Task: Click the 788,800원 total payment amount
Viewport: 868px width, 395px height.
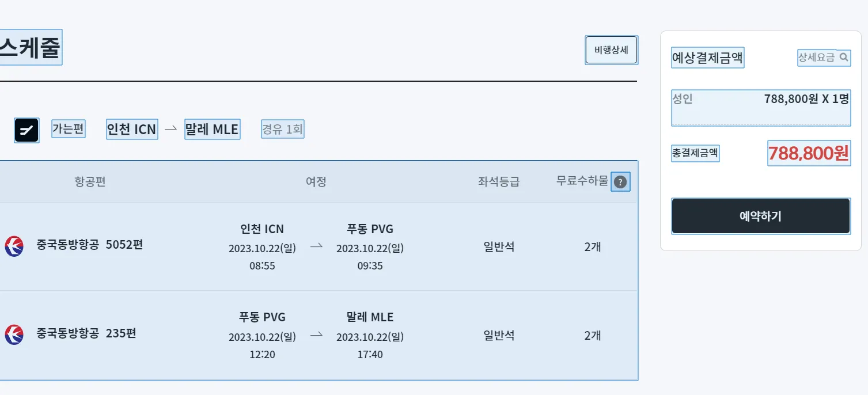Action: tap(809, 153)
